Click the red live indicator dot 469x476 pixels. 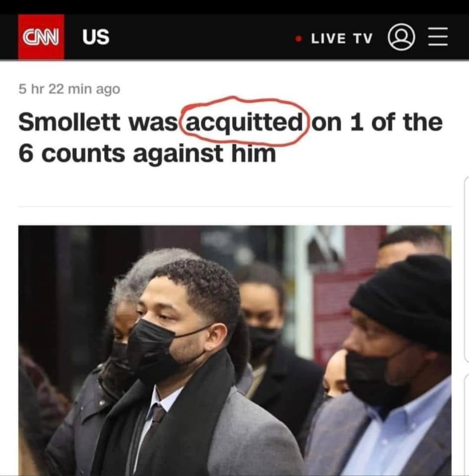point(299,39)
